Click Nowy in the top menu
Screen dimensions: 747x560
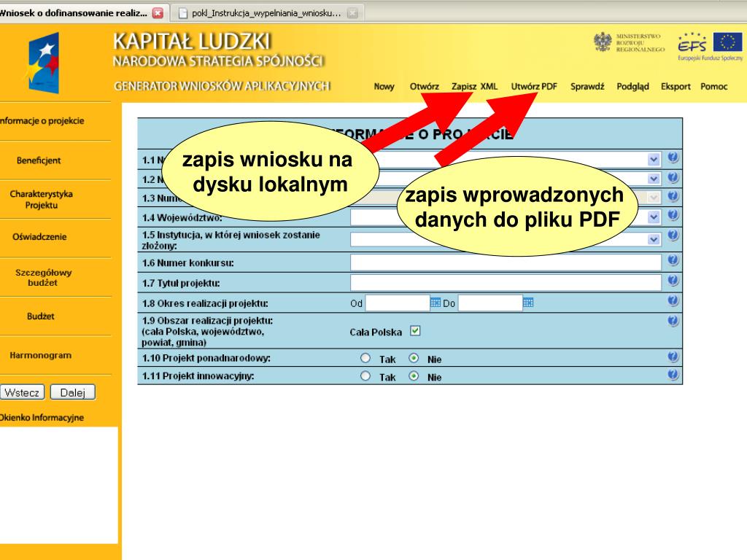pos(384,87)
